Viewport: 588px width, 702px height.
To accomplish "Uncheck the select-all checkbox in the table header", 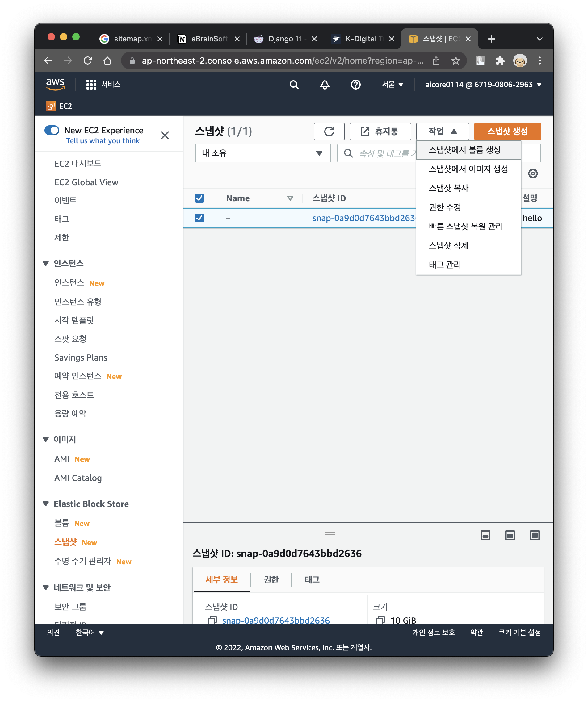I will click(x=199, y=198).
